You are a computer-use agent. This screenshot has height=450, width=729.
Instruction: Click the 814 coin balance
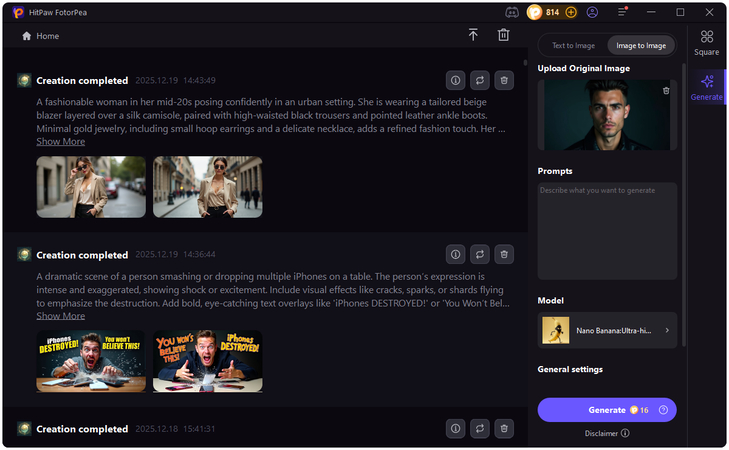(552, 13)
